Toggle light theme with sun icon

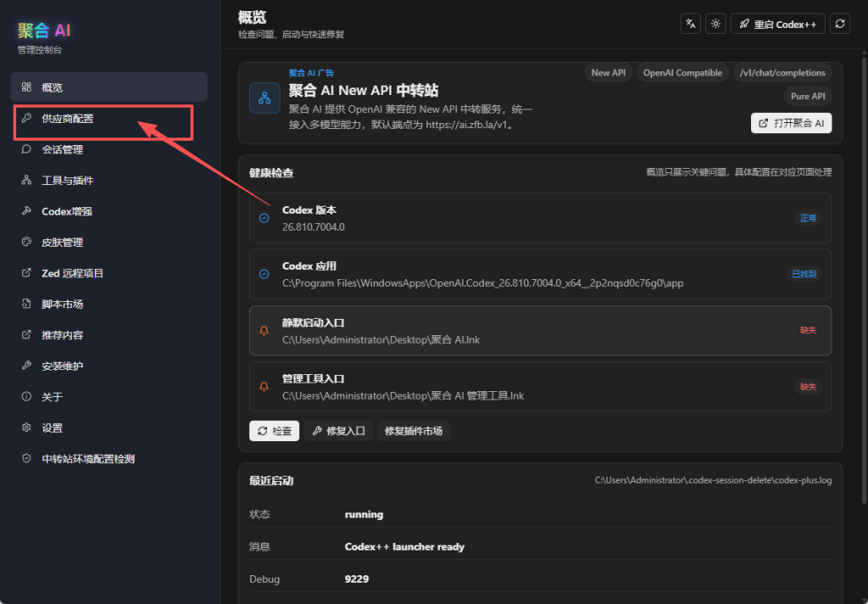pyautogui.click(x=715, y=24)
